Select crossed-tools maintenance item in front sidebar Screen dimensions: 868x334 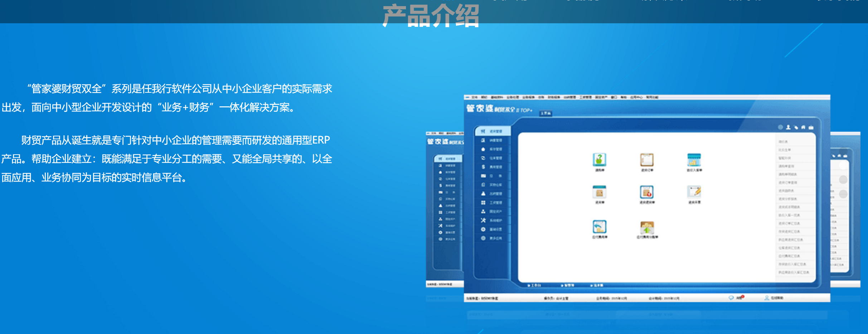click(x=492, y=220)
